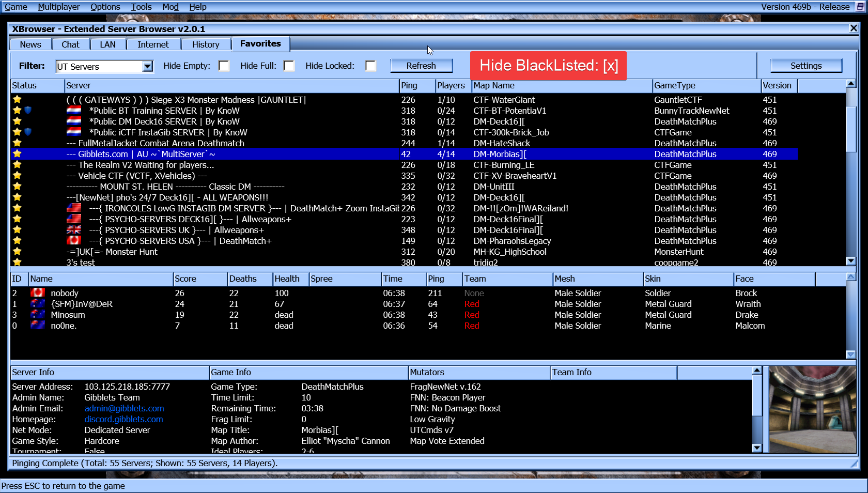Viewport: 868px width, 493px height.
Task: Select the =]UK[=- Monster Hunt server row
Action: (404, 252)
